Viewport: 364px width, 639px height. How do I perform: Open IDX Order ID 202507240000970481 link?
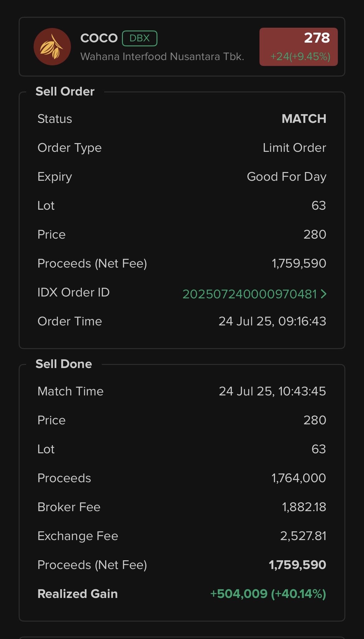(250, 294)
